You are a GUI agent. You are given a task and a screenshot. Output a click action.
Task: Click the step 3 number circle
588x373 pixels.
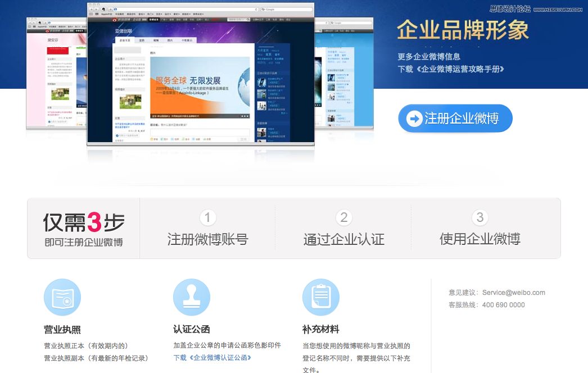click(x=480, y=217)
